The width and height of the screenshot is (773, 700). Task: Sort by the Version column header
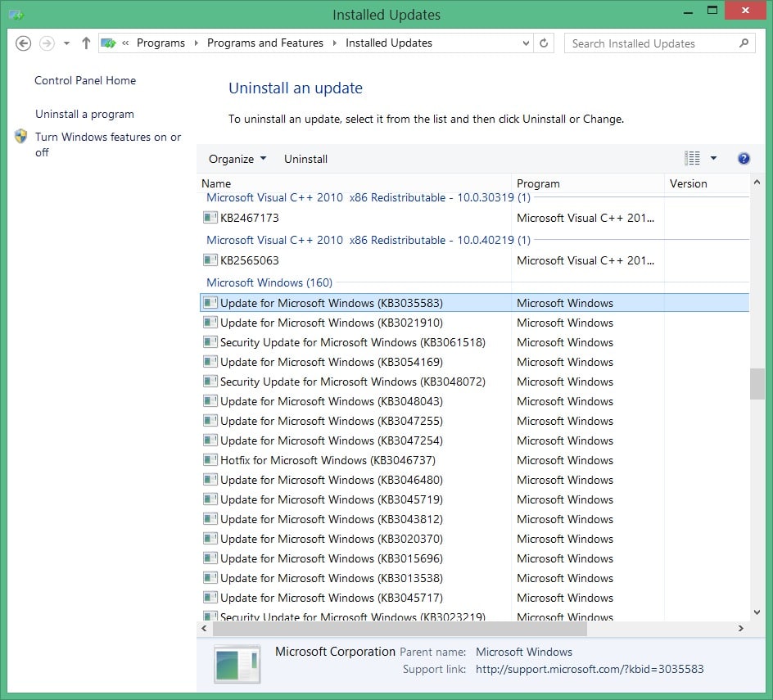707,183
